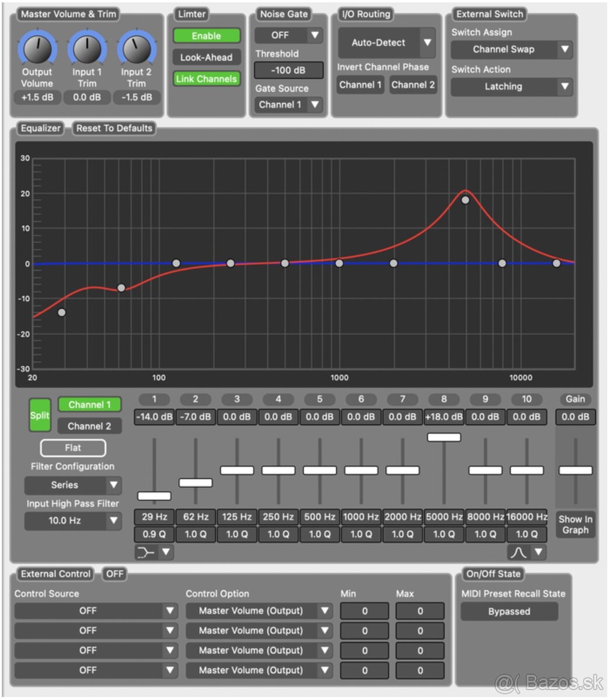Toggle Link Channels in the Limiter section

click(x=207, y=79)
